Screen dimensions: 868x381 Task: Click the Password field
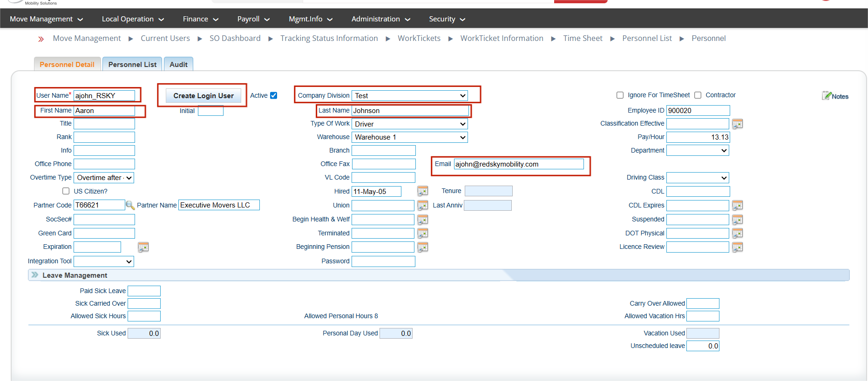pos(383,261)
